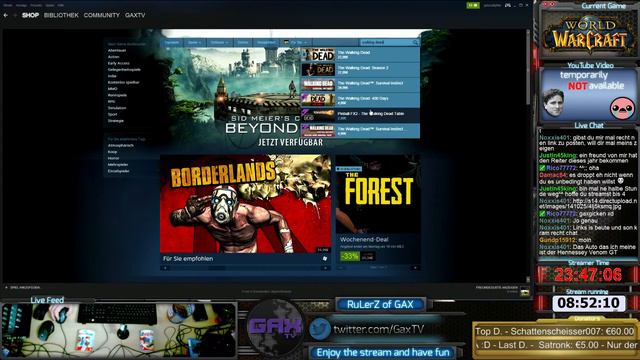Select Simulation genre in sidebar

click(x=117, y=108)
